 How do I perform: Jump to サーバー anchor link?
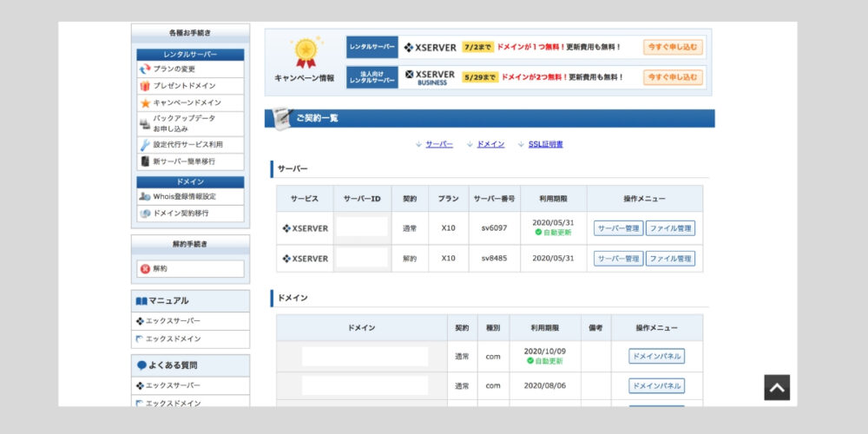coord(439,144)
